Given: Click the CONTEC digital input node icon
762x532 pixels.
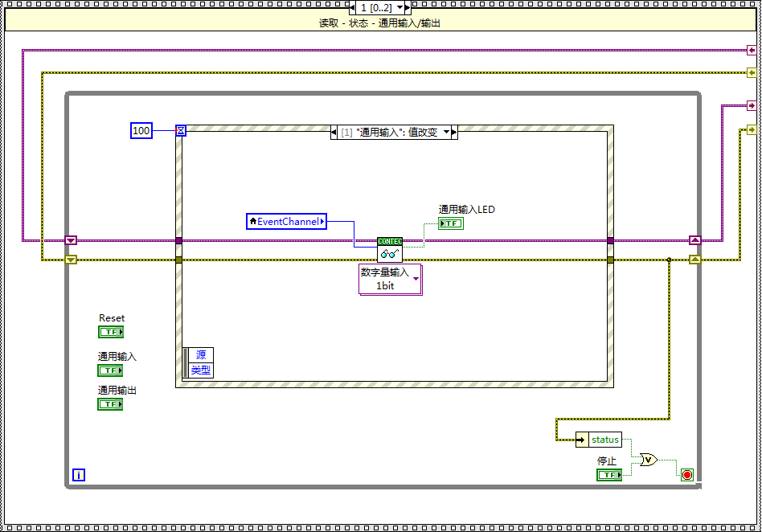Looking at the screenshot, I should click(390, 250).
